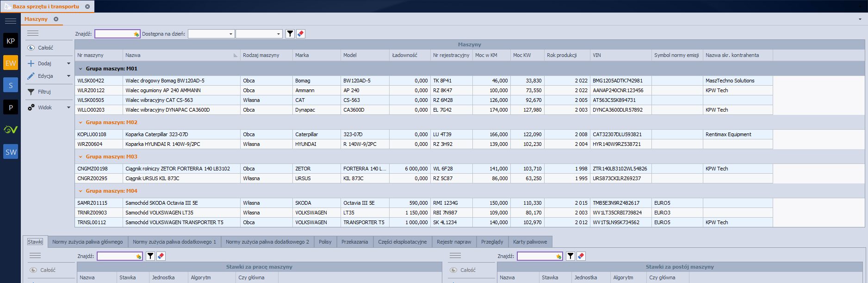Switch to the EW module
Image resolution: width=868 pixels, height=283 pixels.
[x=11, y=63]
